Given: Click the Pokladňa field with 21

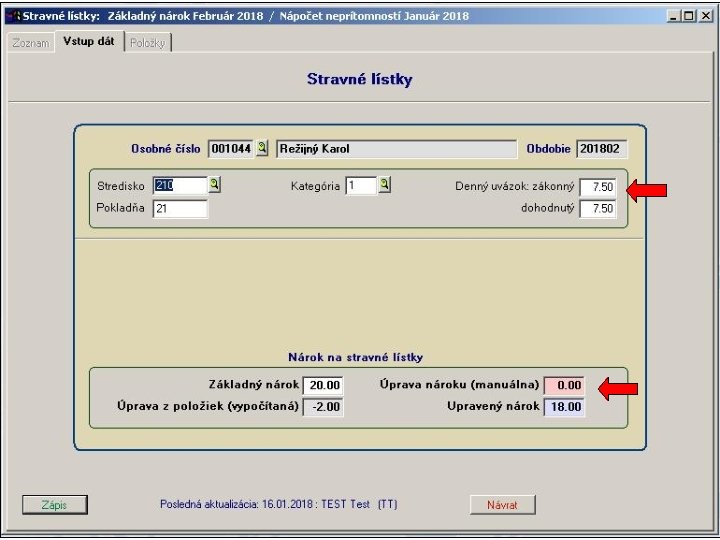Looking at the screenshot, I should [x=180, y=208].
